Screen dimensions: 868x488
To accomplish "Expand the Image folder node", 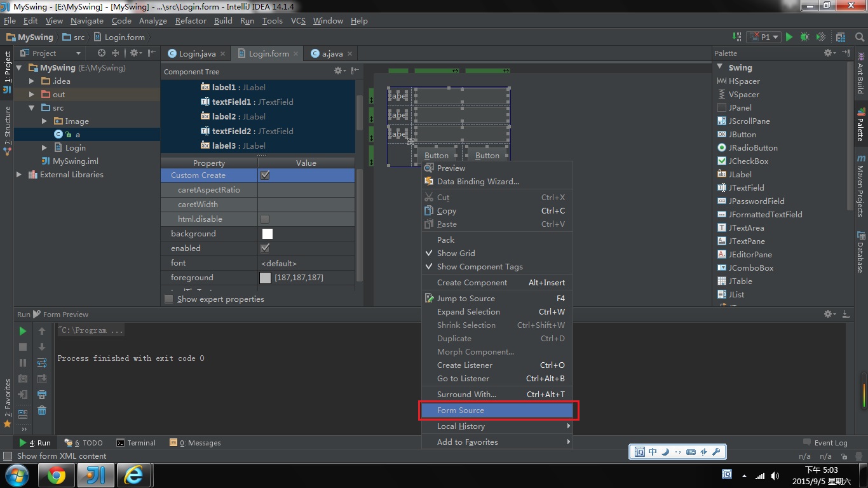I will coord(44,121).
